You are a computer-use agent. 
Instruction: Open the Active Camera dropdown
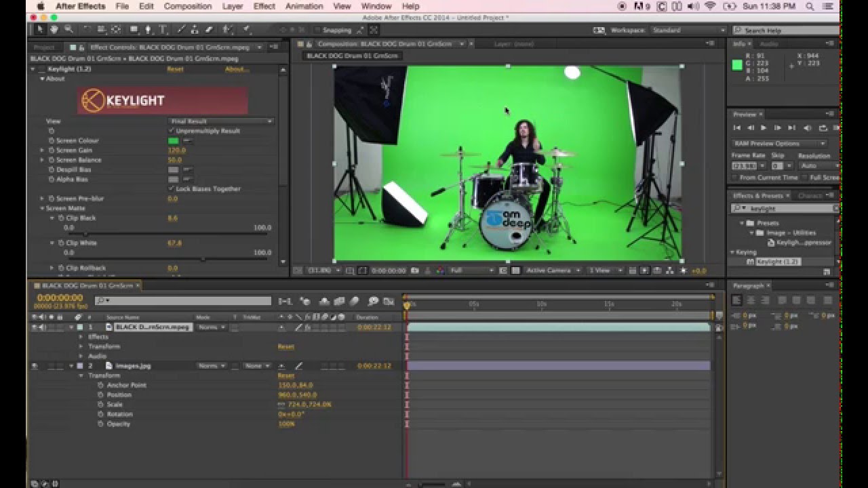pos(553,270)
